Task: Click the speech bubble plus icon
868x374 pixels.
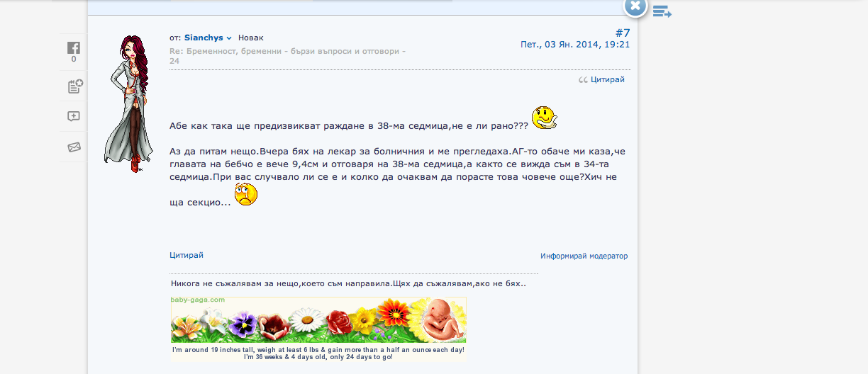Action: (x=74, y=117)
